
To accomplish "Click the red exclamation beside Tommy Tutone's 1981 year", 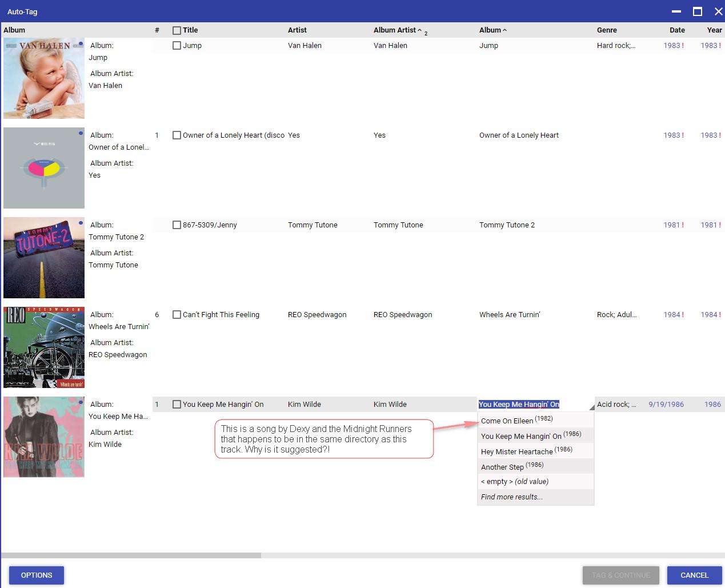I will point(720,225).
